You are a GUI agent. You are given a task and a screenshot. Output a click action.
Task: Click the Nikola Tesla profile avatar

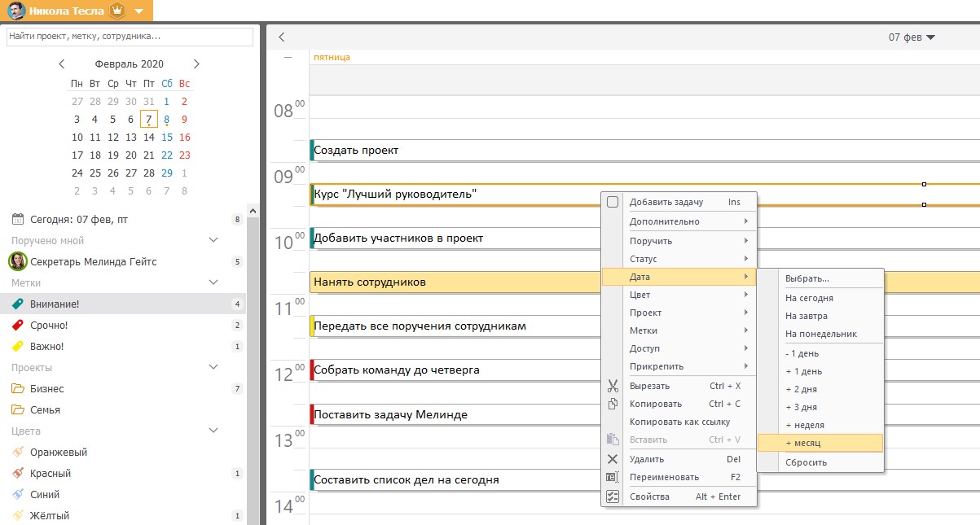point(16,11)
